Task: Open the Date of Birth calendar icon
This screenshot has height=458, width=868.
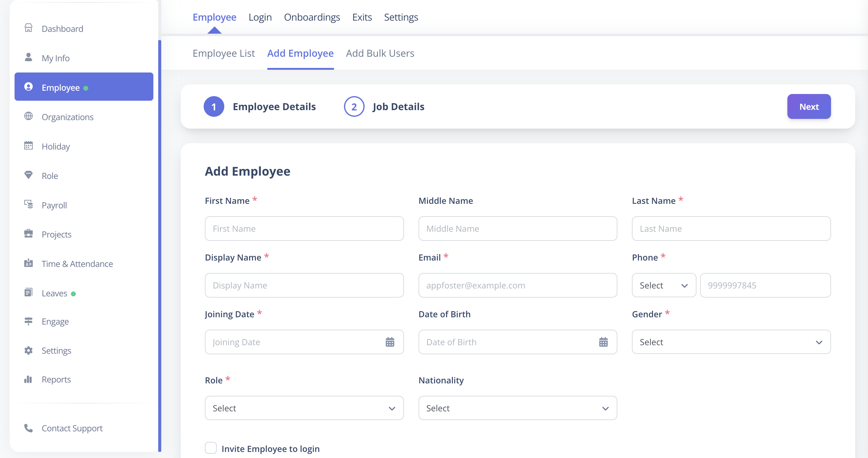Action: [603, 342]
